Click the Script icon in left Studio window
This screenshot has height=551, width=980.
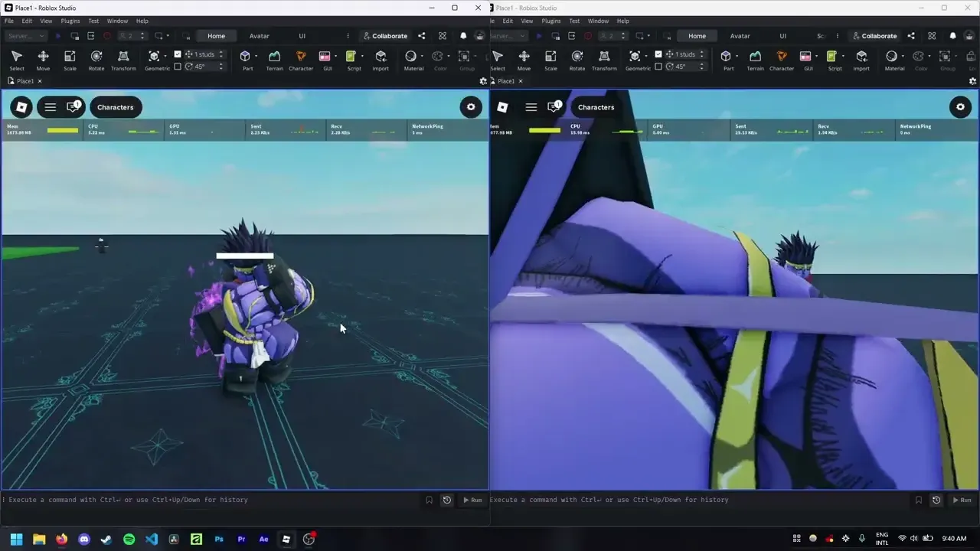click(351, 56)
